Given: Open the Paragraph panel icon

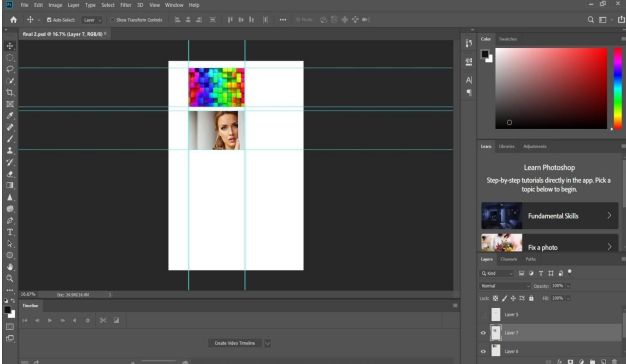Looking at the screenshot, I should [x=469, y=93].
